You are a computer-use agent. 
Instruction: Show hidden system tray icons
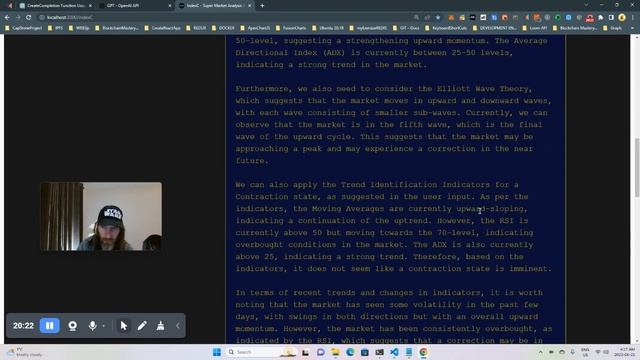[540, 352]
